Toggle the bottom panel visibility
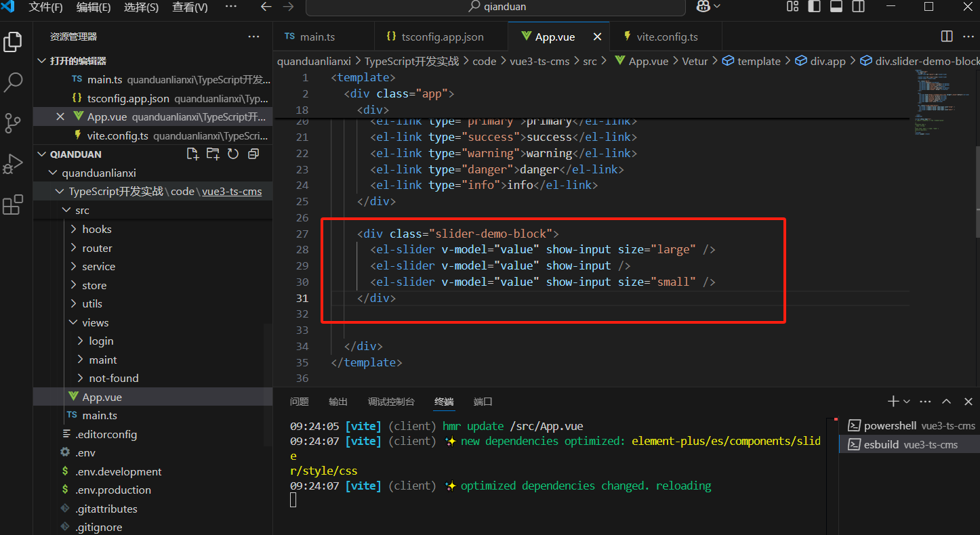Image resolution: width=980 pixels, height=535 pixels. (x=836, y=7)
